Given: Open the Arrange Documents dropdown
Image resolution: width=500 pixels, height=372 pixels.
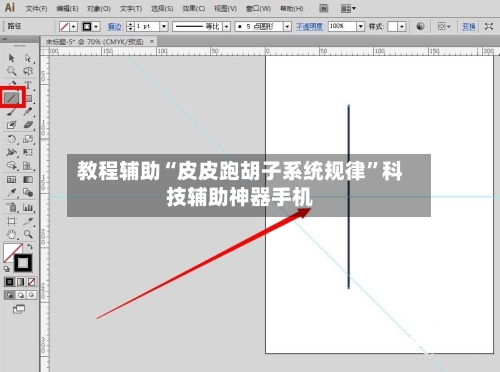Looking at the screenshot, I should [348, 8].
